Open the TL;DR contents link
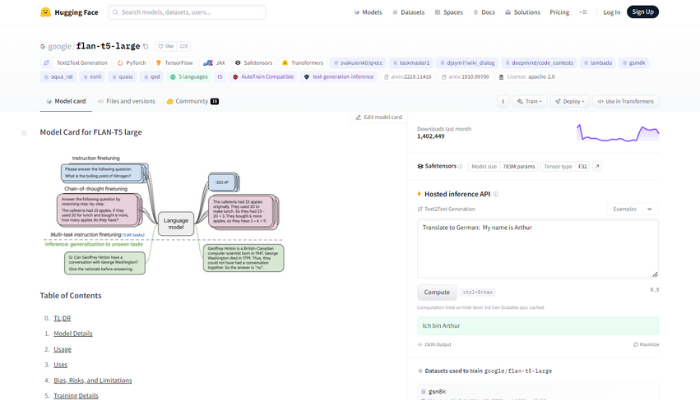The height and width of the screenshot is (400, 700). [x=62, y=318]
